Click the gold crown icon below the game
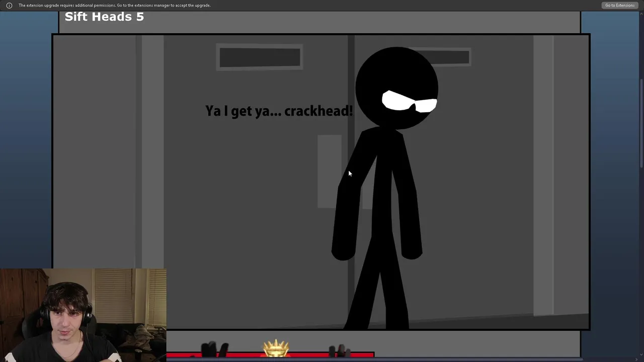 276,348
